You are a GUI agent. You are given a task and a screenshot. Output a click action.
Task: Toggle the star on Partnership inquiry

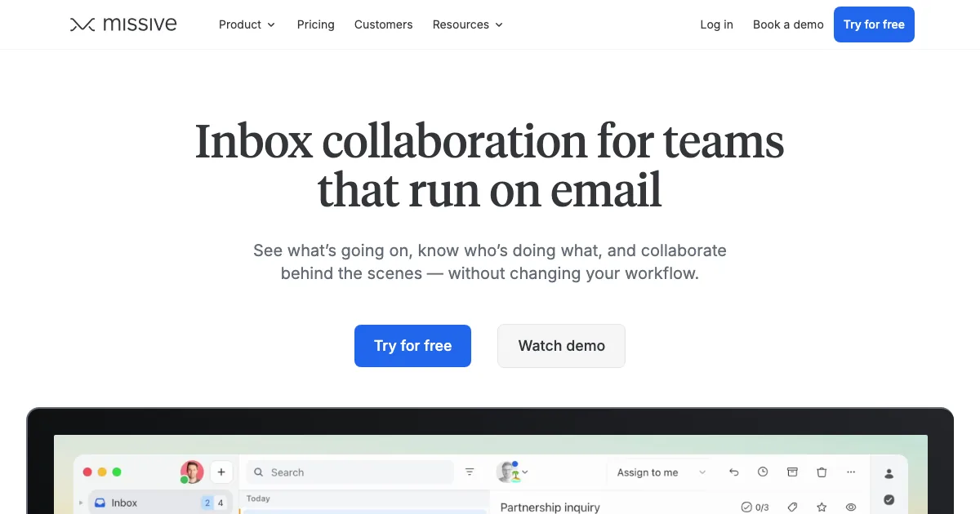(x=822, y=507)
